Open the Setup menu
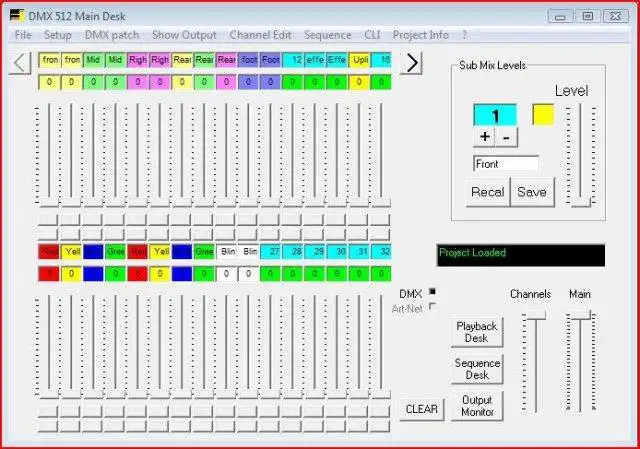The width and height of the screenshot is (640, 449). coord(58,35)
